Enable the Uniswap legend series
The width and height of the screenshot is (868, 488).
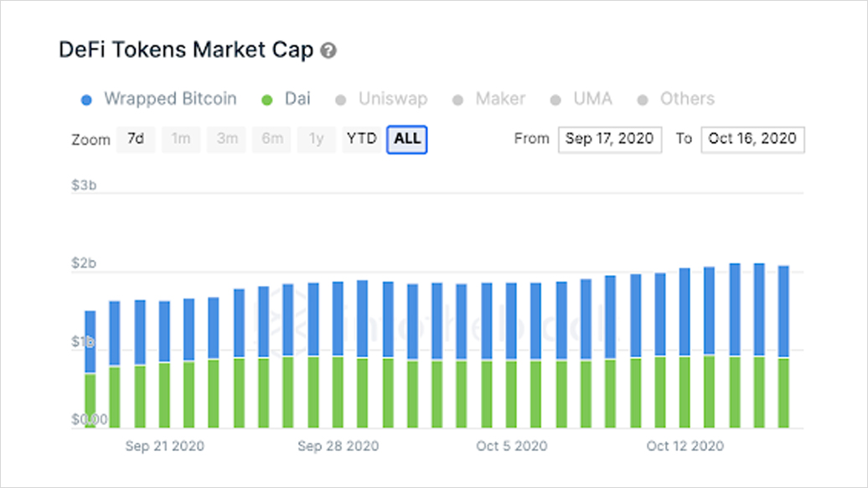coord(392,99)
